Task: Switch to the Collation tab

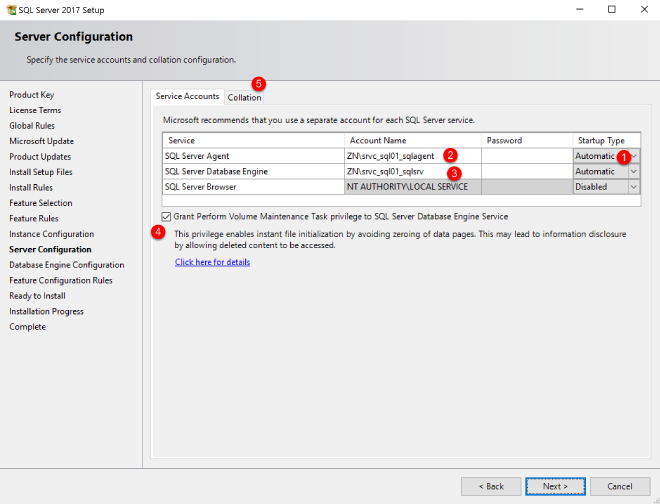Action: pos(244,97)
